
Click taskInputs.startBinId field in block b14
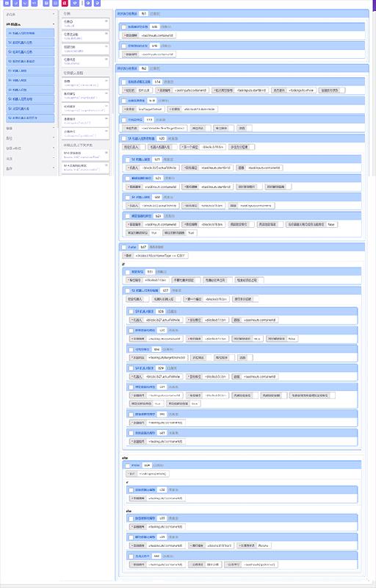coord(252,90)
